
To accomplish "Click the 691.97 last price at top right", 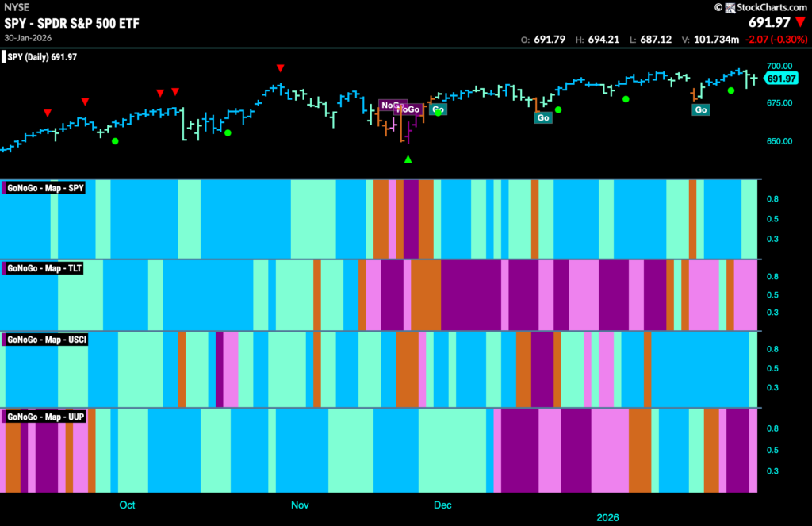I will point(769,22).
